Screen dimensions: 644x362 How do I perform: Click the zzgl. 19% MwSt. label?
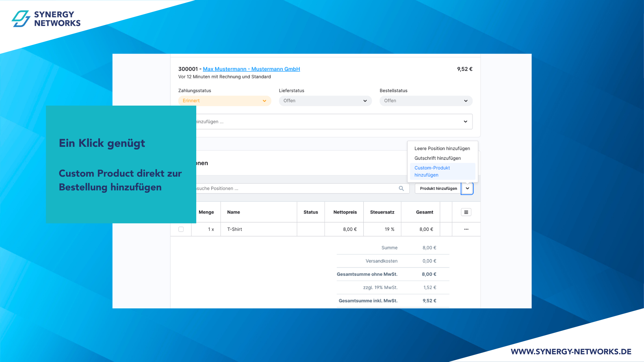[380, 288]
